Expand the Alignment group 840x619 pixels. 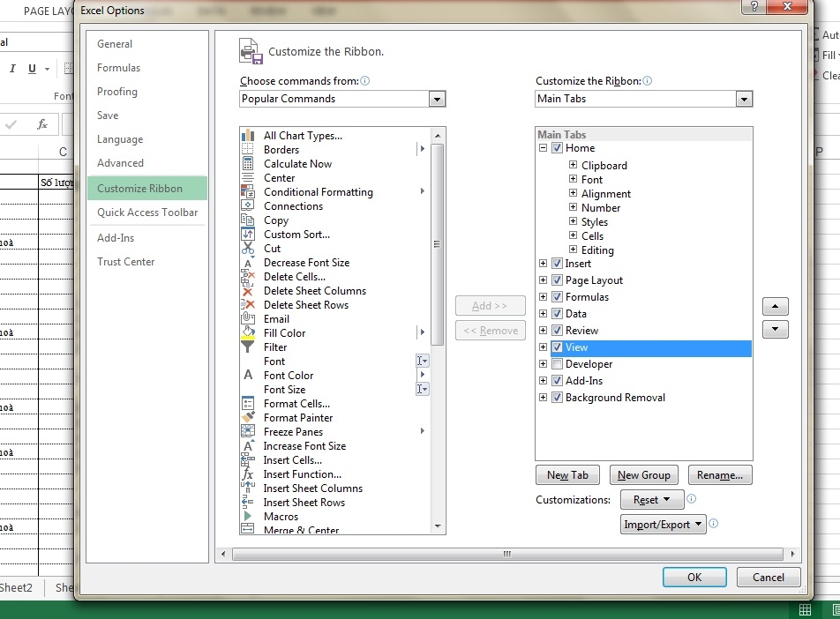(573, 193)
